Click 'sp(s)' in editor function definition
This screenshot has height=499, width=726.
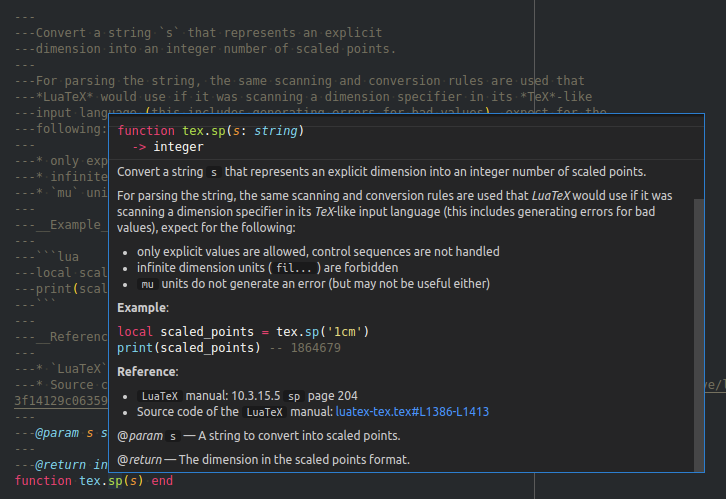126,480
